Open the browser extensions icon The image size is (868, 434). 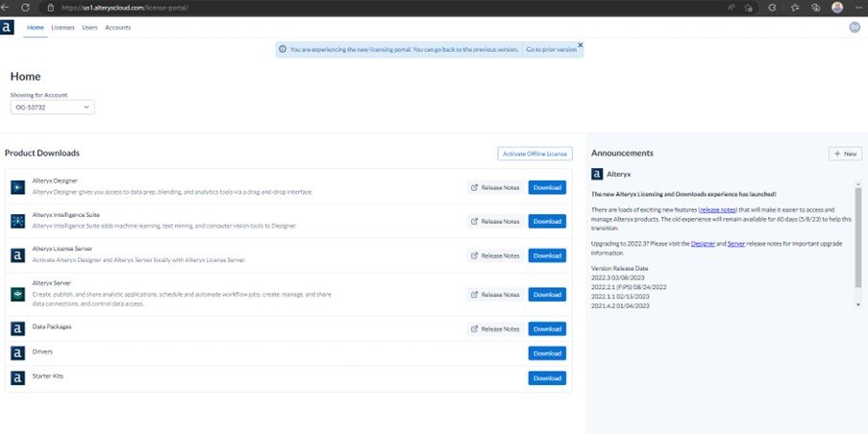[x=772, y=8]
